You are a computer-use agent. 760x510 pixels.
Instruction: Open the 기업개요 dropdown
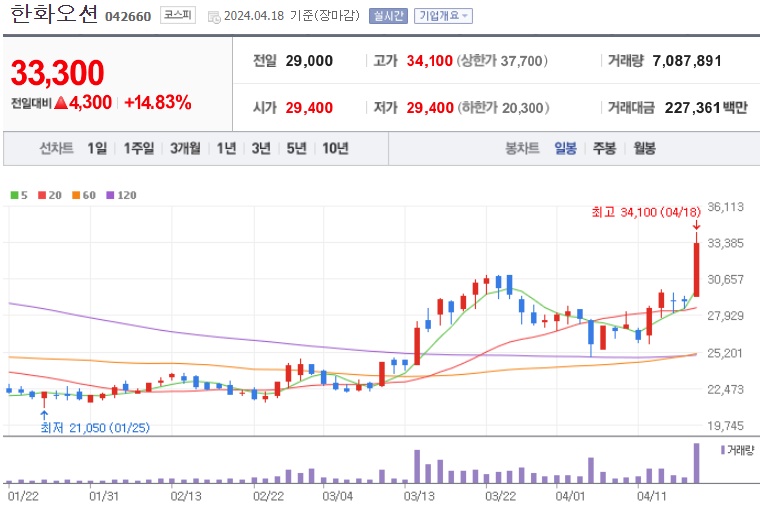click(x=443, y=16)
